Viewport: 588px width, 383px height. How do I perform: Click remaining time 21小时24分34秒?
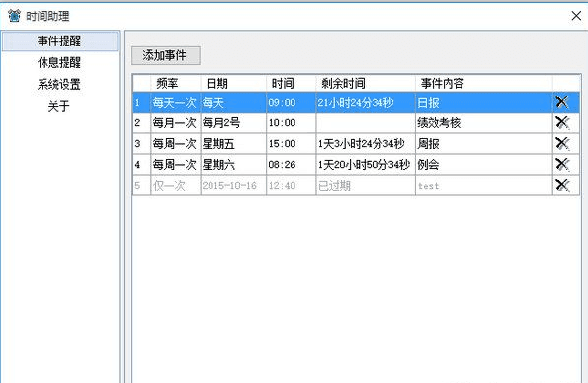click(366, 102)
